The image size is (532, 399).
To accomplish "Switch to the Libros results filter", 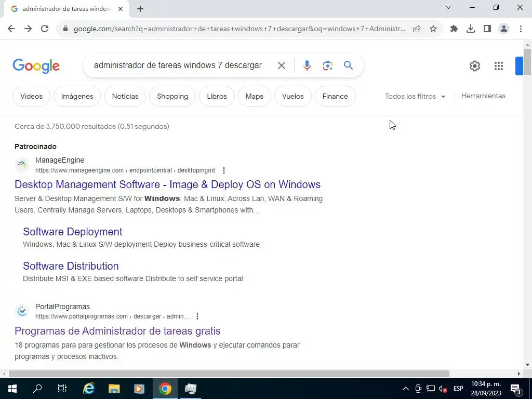I will [217, 96].
